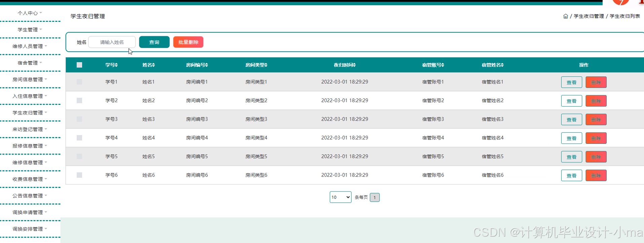View details of the 学号1 row
The width and height of the screenshot is (644, 243).
point(571,82)
